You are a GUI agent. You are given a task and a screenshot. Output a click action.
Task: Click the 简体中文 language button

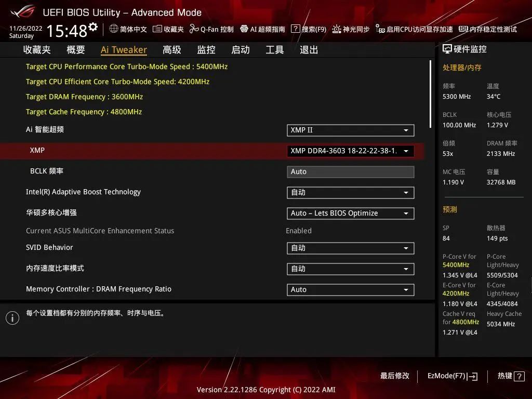coord(128,29)
